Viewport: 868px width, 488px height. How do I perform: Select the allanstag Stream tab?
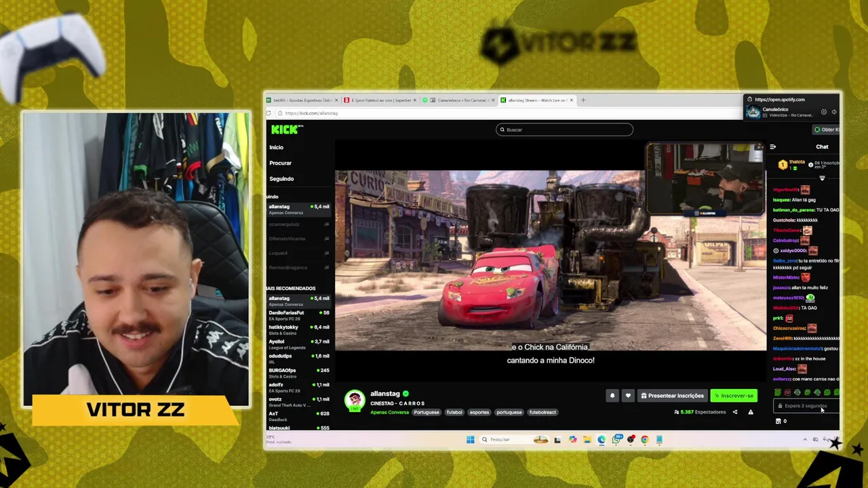tap(537, 100)
